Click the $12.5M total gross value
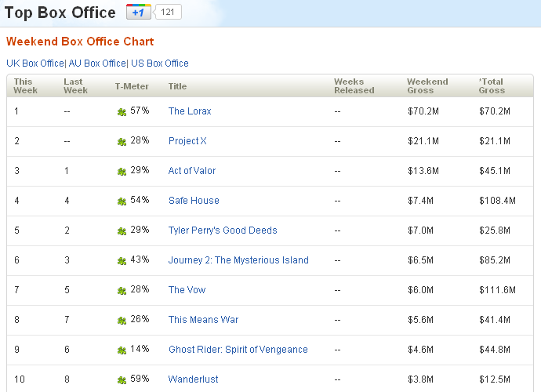Screen dimensions: 541x392 coord(495,379)
